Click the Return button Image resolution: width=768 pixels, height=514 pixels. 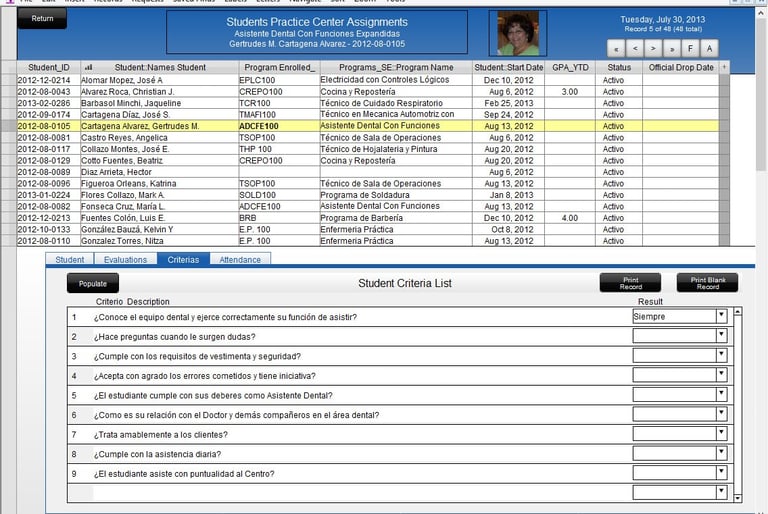tap(42, 18)
